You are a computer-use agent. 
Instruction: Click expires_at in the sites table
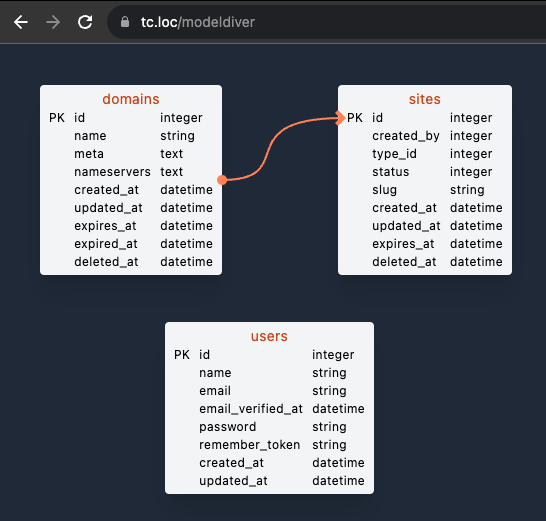403,244
